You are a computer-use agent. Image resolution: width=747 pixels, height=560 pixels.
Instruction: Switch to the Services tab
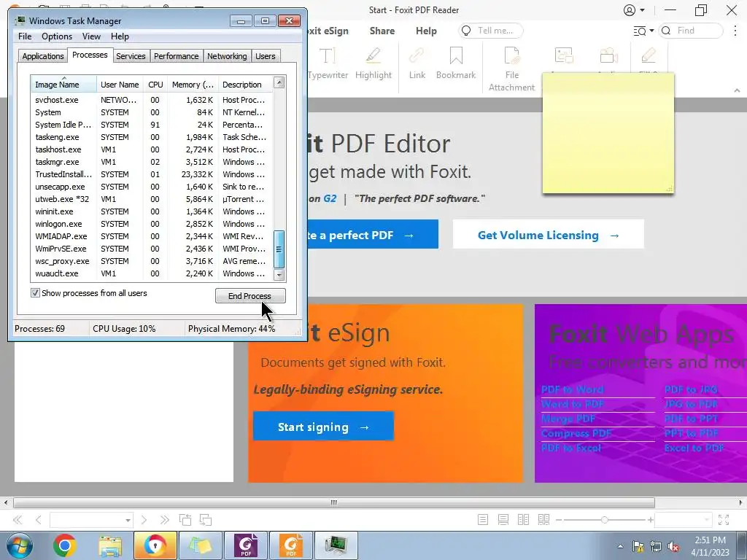(131, 56)
